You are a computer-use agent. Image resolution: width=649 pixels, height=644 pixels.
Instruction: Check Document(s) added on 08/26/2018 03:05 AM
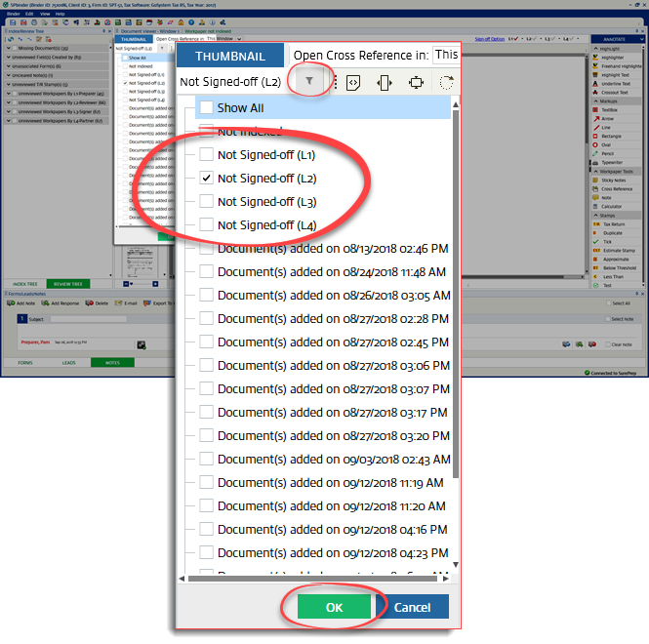point(206,295)
